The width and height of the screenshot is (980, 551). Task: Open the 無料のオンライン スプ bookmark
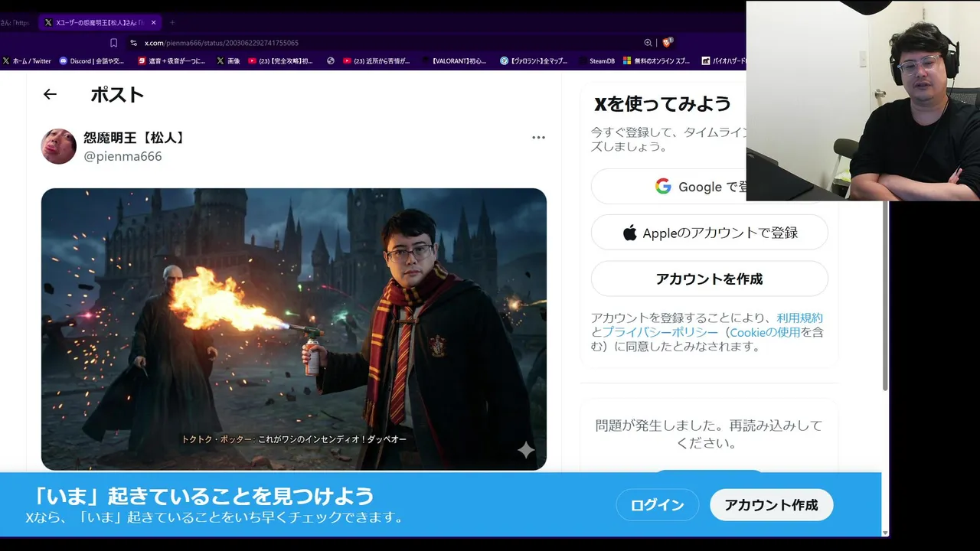(x=656, y=61)
